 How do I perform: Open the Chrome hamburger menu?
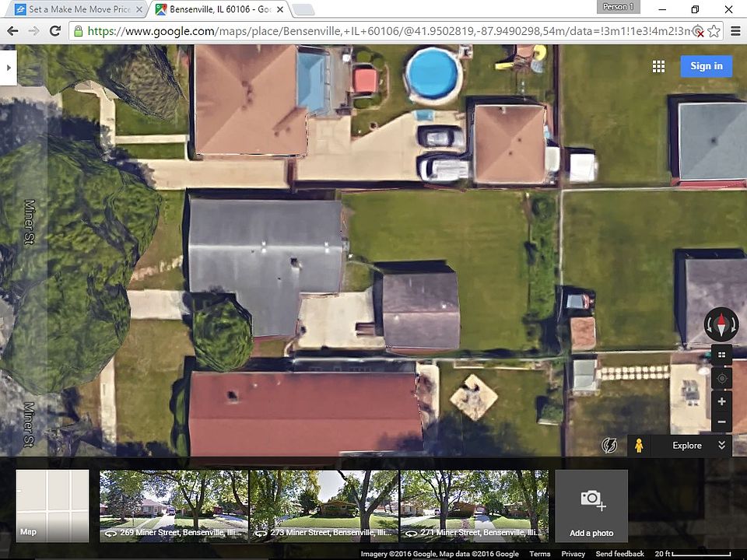(735, 31)
